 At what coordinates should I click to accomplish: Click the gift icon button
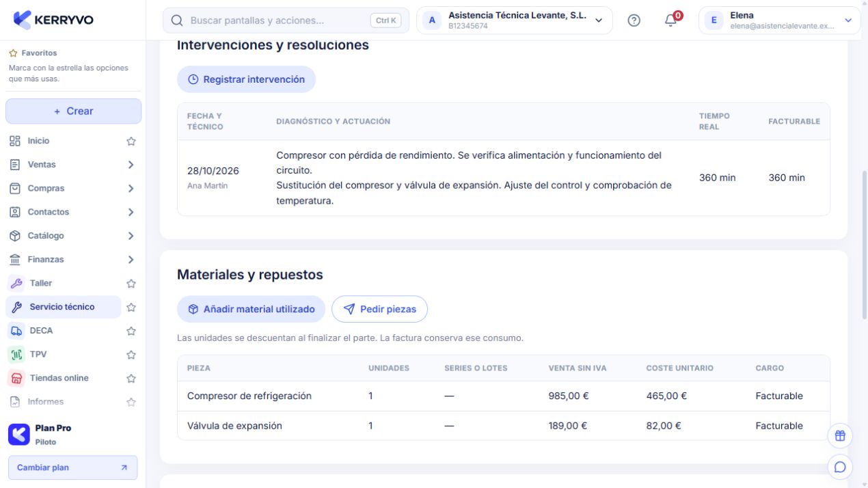[840, 435]
